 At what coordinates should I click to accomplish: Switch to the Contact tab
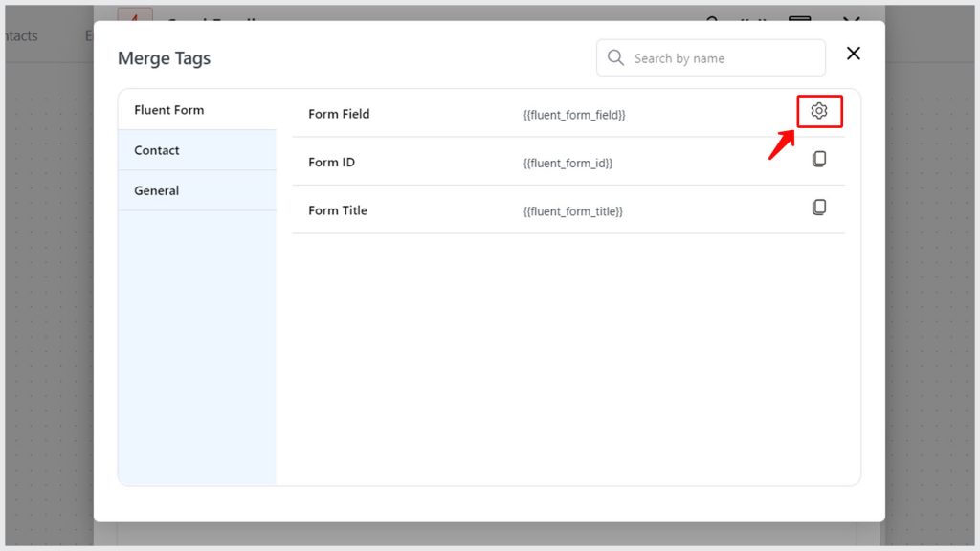pyautogui.click(x=197, y=150)
